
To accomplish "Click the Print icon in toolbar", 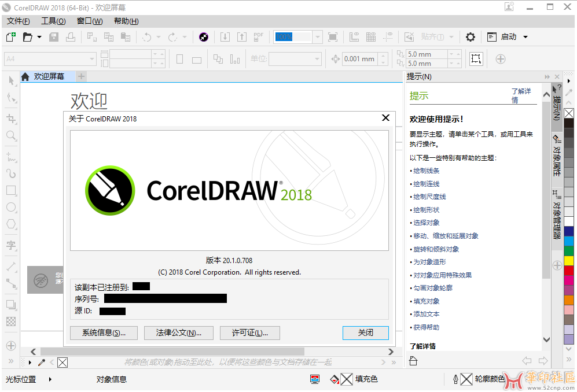I will (x=71, y=37).
